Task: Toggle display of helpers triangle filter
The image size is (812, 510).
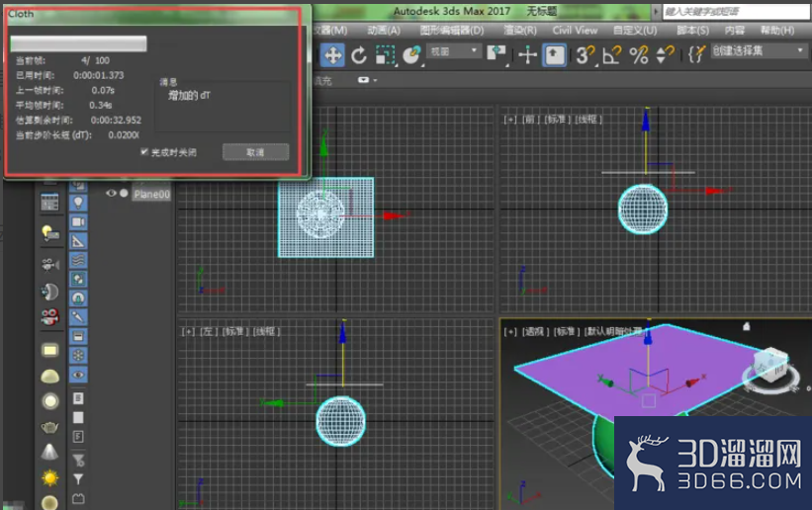Action: pyautogui.click(x=78, y=241)
